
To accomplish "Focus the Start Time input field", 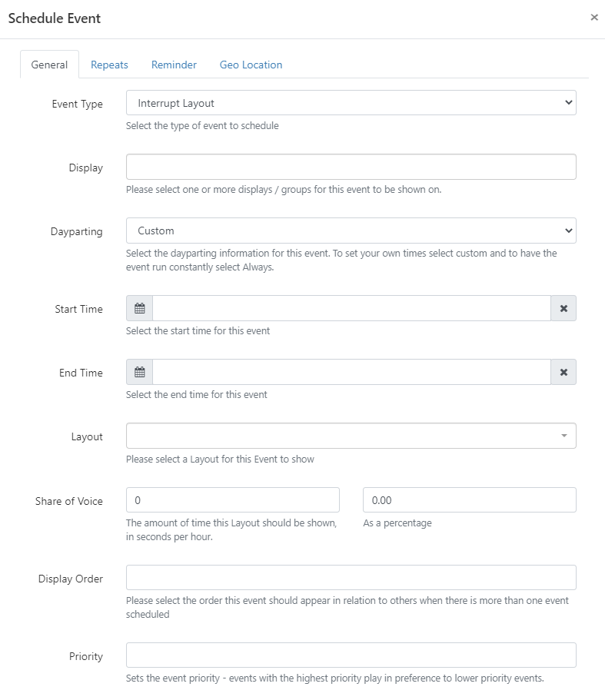I will (x=351, y=308).
